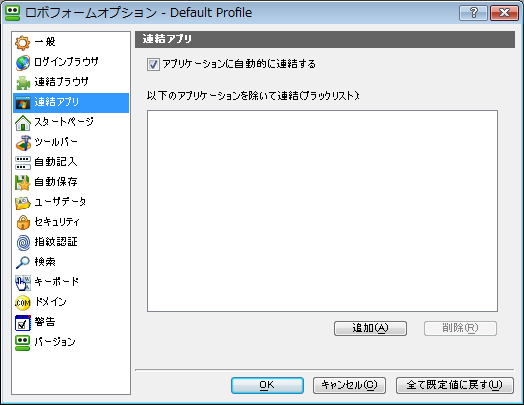The image size is (524, 405).
Task: Select 警告 in the sidebar
Action: click(45, 322)
